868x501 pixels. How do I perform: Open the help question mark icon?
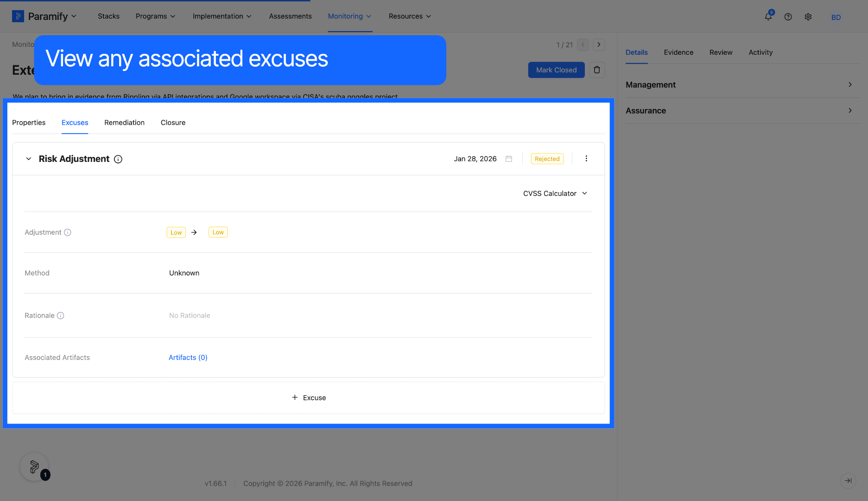(x=788, y=17)
